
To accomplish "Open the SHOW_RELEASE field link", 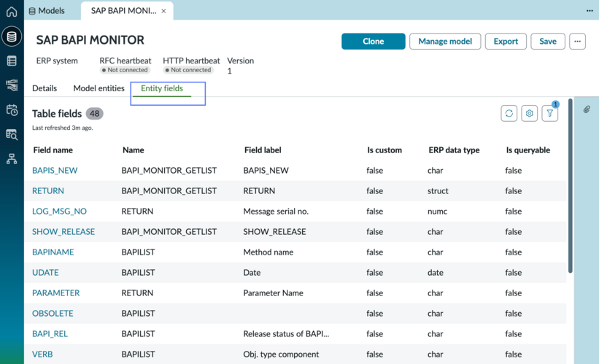I will (63, 232).
